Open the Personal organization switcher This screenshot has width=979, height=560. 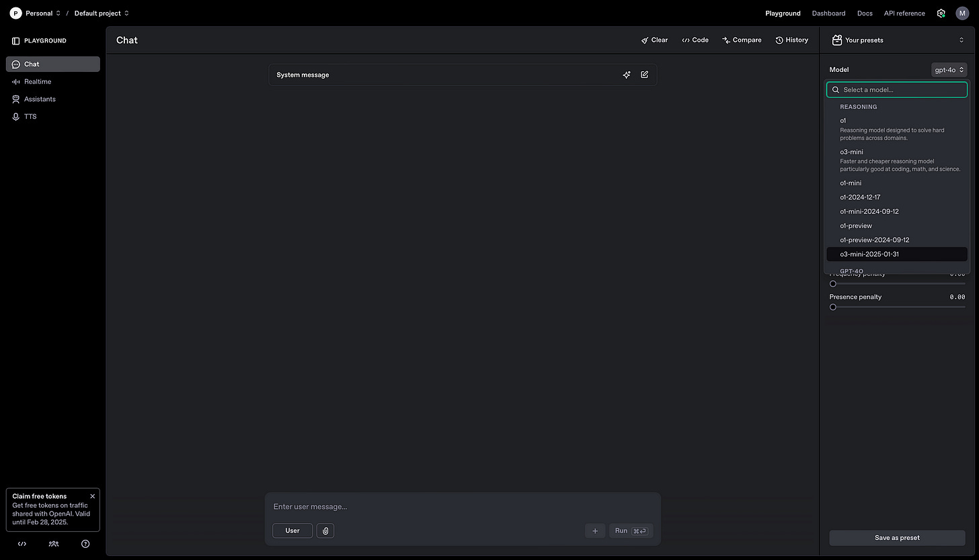pyautogui.click(x=43, y=13)
